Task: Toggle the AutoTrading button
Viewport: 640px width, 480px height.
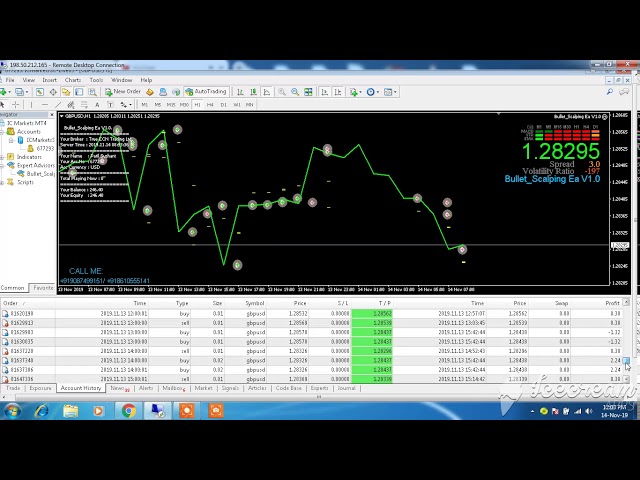Action: click(x=206, y=91)
